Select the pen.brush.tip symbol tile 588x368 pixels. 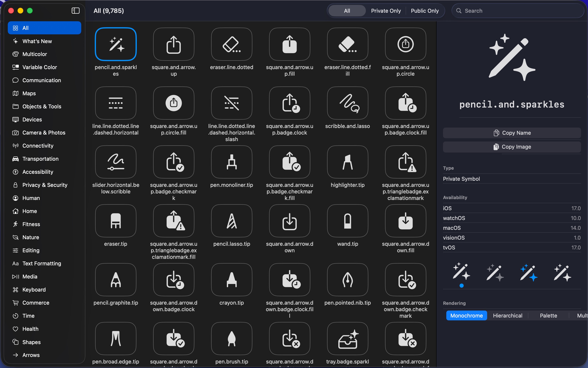pyautogui.click(x=232, y=339)
